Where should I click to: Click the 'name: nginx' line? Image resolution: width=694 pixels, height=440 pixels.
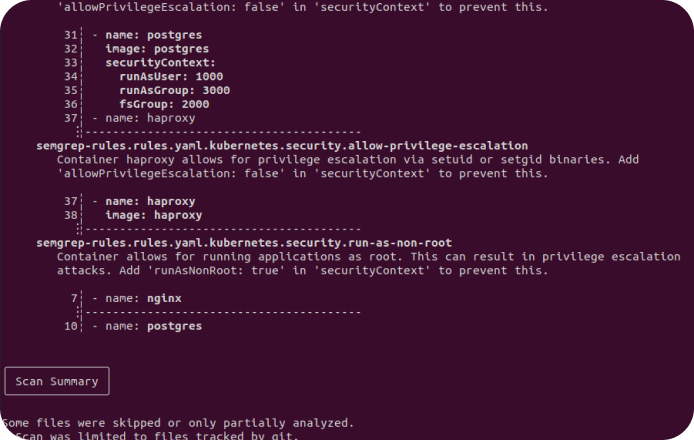click(143, 298)
